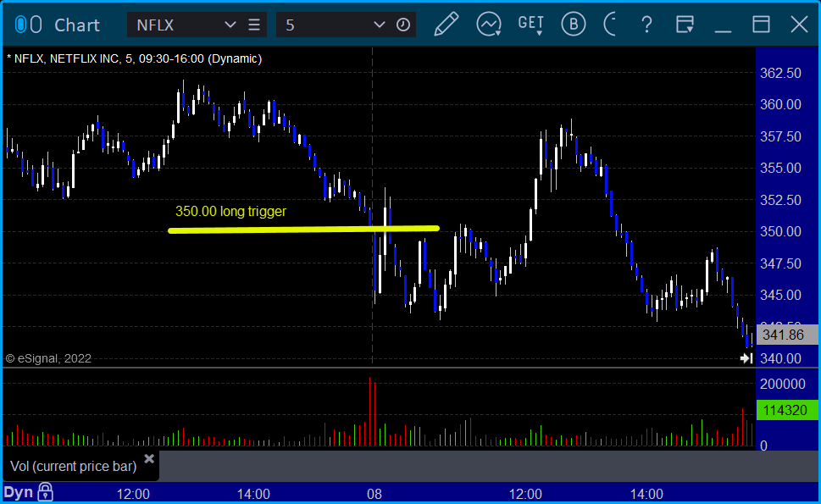Click the second 12:00 time axis label
821x504 pixels.
525,494
